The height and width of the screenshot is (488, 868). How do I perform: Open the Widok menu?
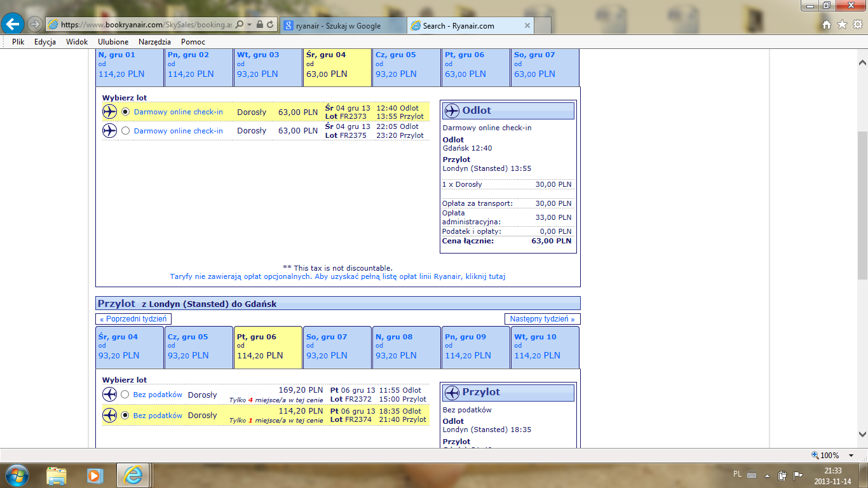tap(77, 42)
